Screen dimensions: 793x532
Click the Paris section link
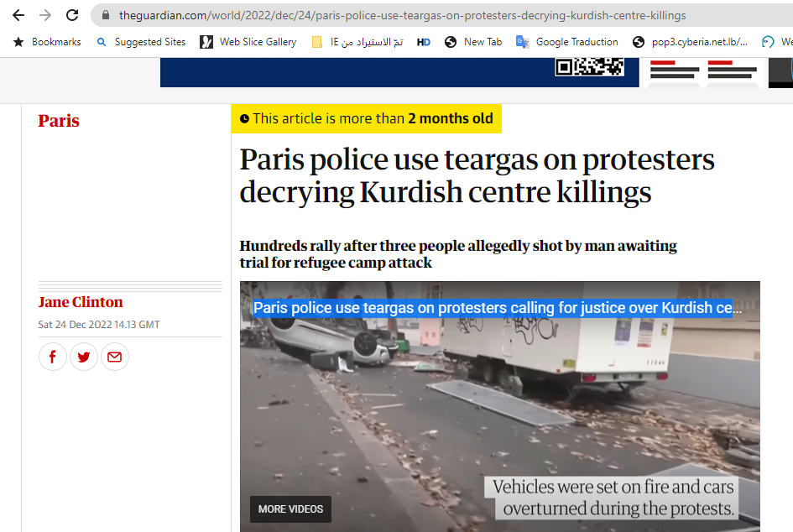tap(59, 121)
